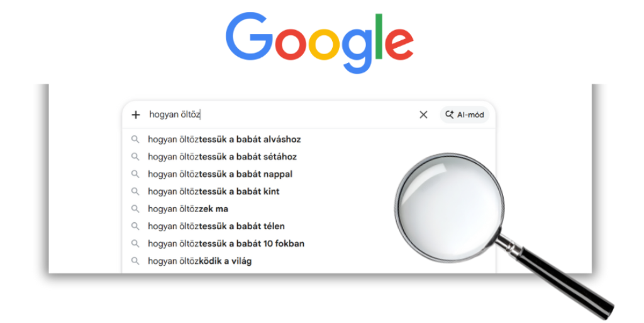Click the Google logo
Image resolution: width=644 pixels, height=323 pixels.
point(319,42)
